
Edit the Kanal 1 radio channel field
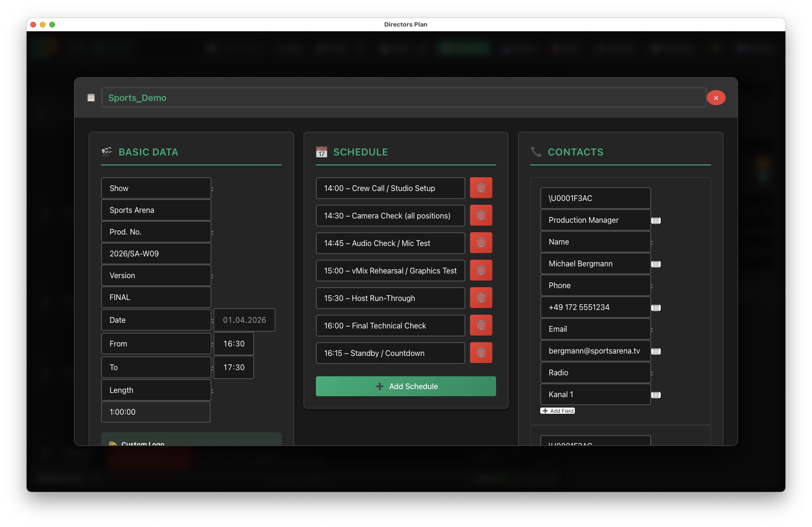(596, 394)
